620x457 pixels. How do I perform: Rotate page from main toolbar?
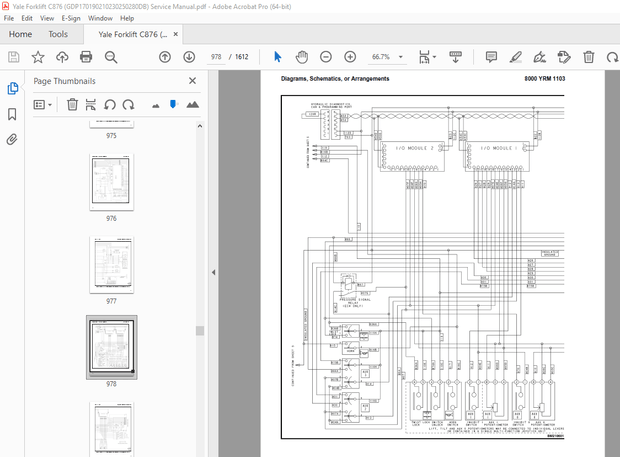click(612, 57)
